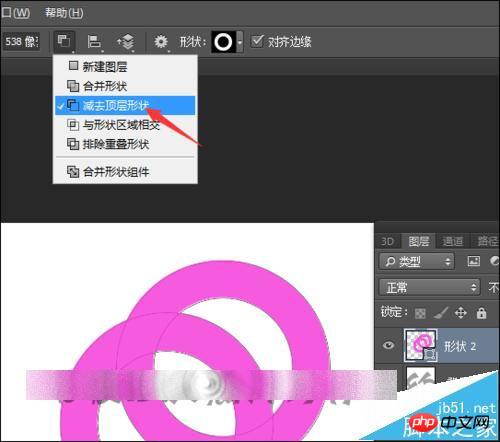Open the 正常 blend mode dropdown
The height and width of the screenshot is (442, 500).
pos(430,287)
